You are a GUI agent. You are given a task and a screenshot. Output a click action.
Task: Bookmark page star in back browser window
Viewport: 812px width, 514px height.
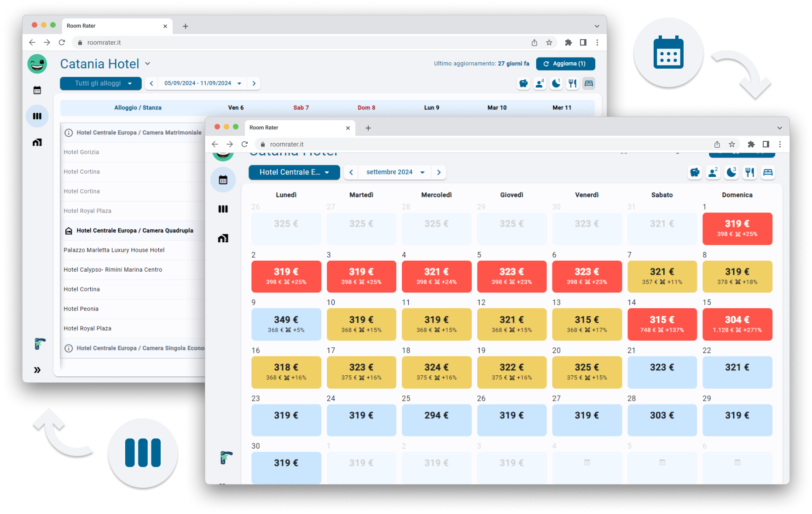coord(549,42)
